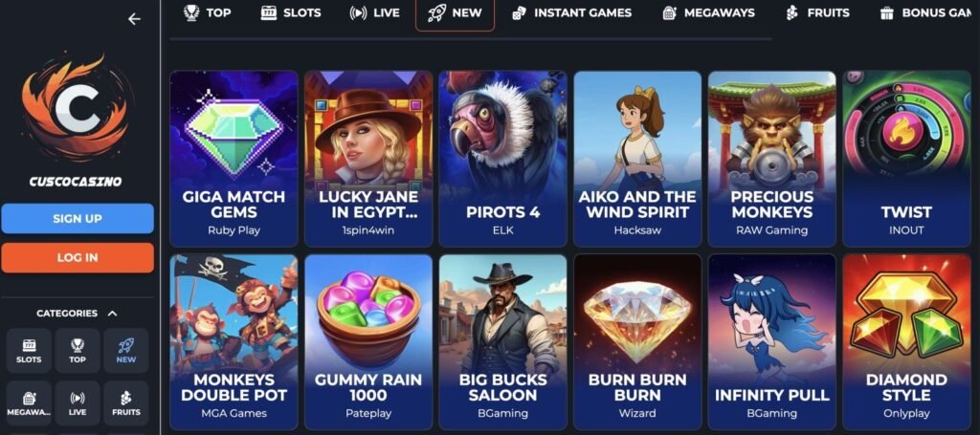
Task: Select the Top trophy category in the sidebar
Action: tap(78, 351)
